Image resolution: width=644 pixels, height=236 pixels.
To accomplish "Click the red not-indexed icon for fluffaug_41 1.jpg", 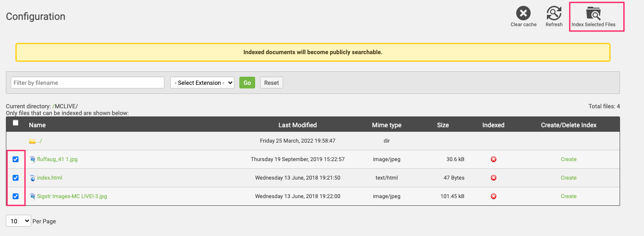I will [x=494, y=159].
